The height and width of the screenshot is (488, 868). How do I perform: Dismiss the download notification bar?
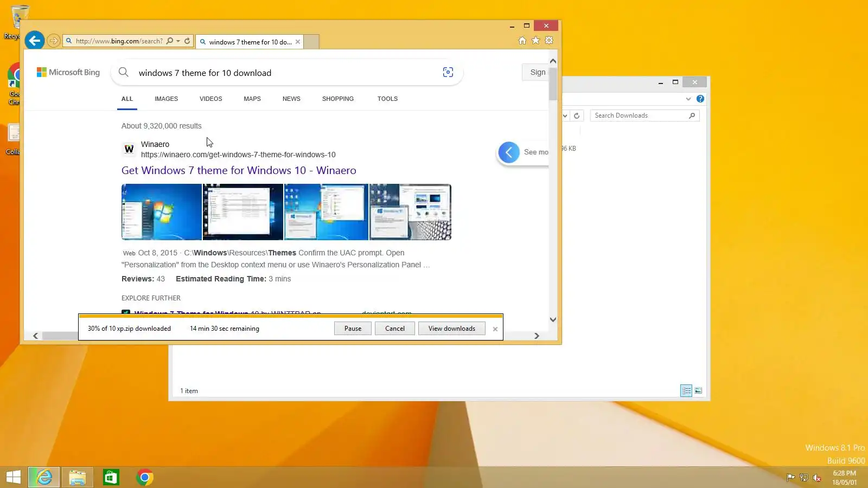pos(495,329)
